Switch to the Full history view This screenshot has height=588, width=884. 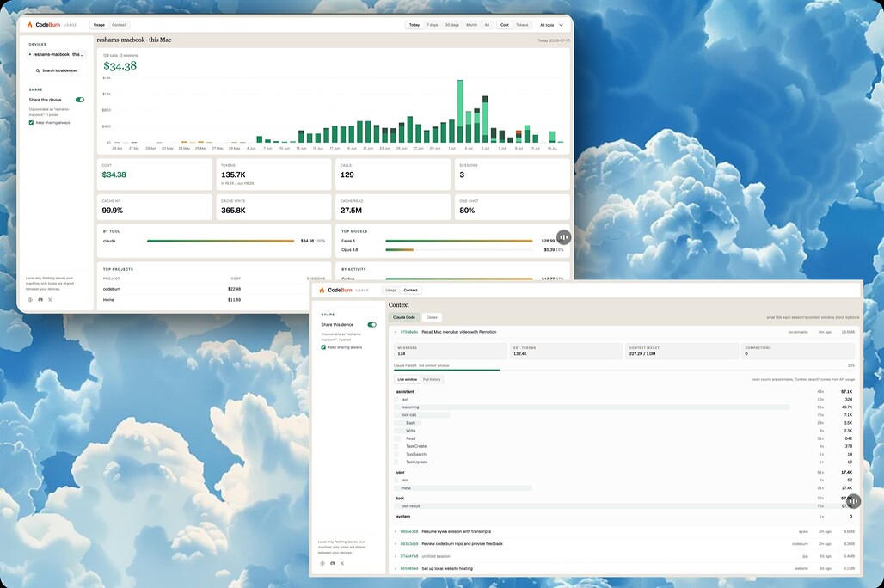coord(432,379)
